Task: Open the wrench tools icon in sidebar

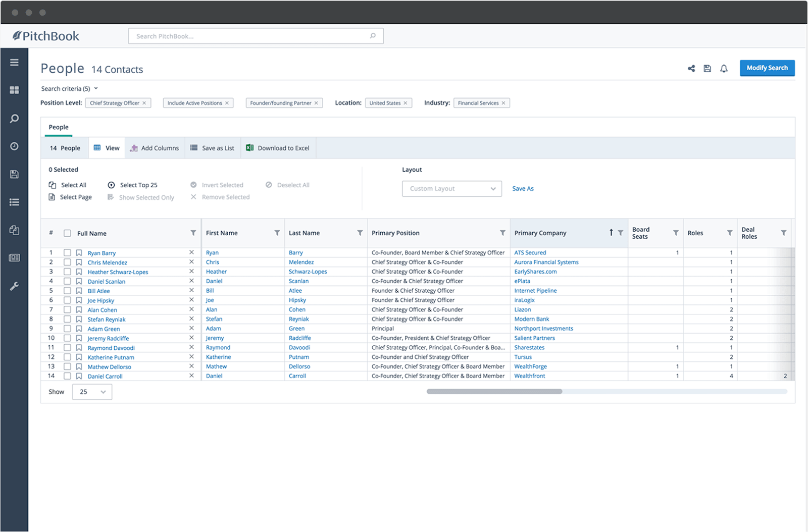Action: pyautogui.click(x=14, y=286)
